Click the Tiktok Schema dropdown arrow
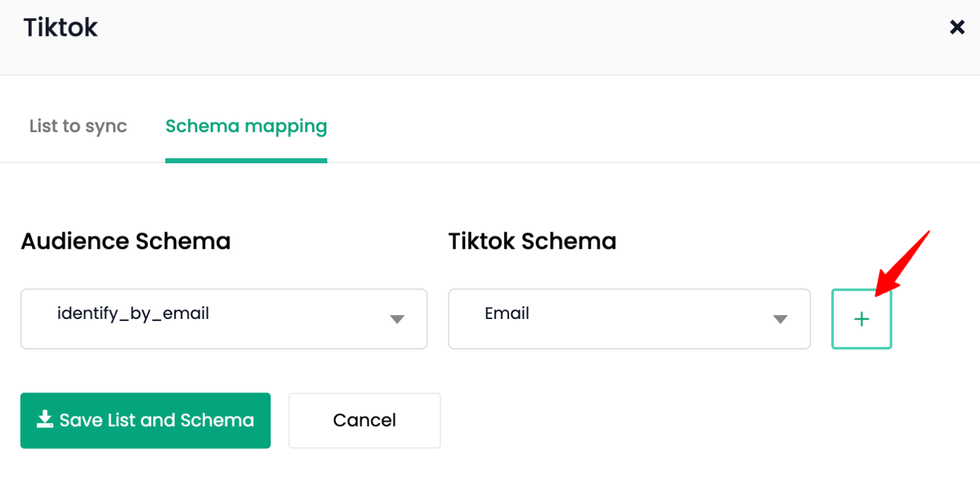The image size is (980, 488). [780, 319]
